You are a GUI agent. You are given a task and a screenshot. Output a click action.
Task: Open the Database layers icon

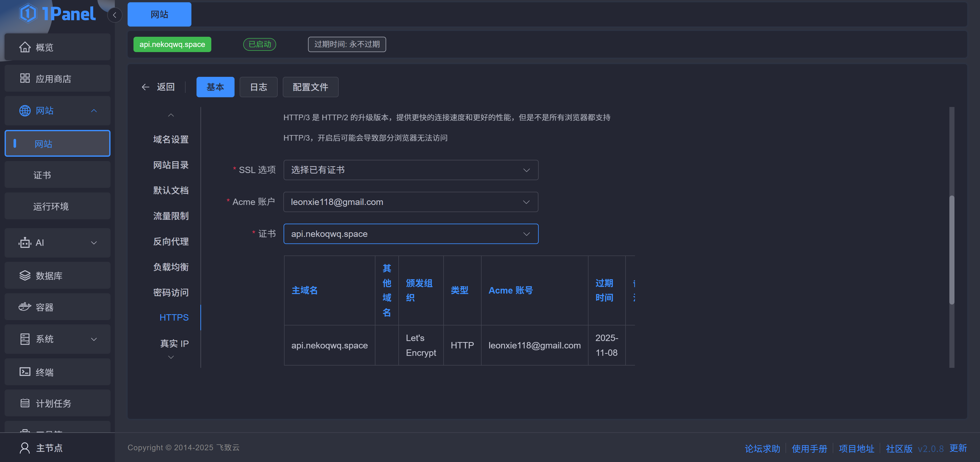(x=25, y=275)
